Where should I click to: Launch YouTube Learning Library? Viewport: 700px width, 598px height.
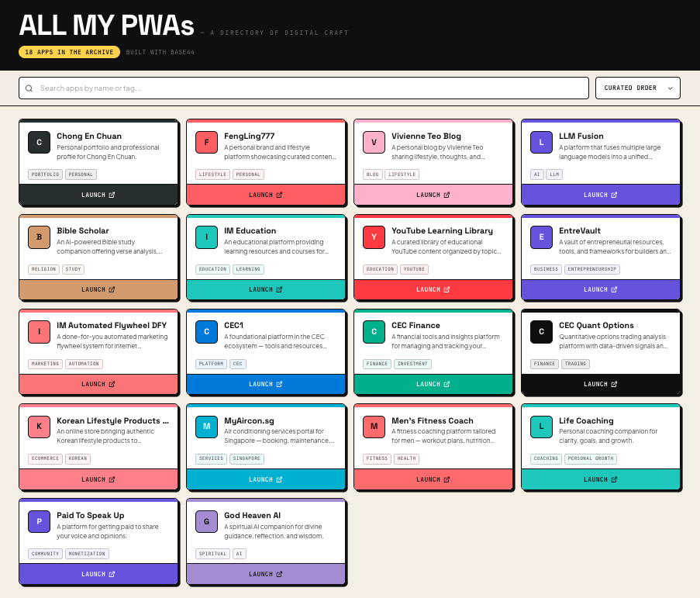[433, 289]
